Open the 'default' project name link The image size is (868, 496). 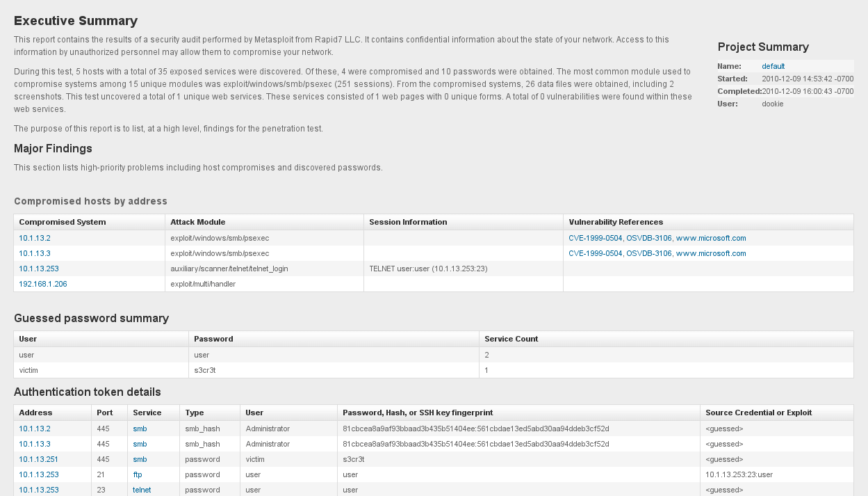click(x=773, y=66)
